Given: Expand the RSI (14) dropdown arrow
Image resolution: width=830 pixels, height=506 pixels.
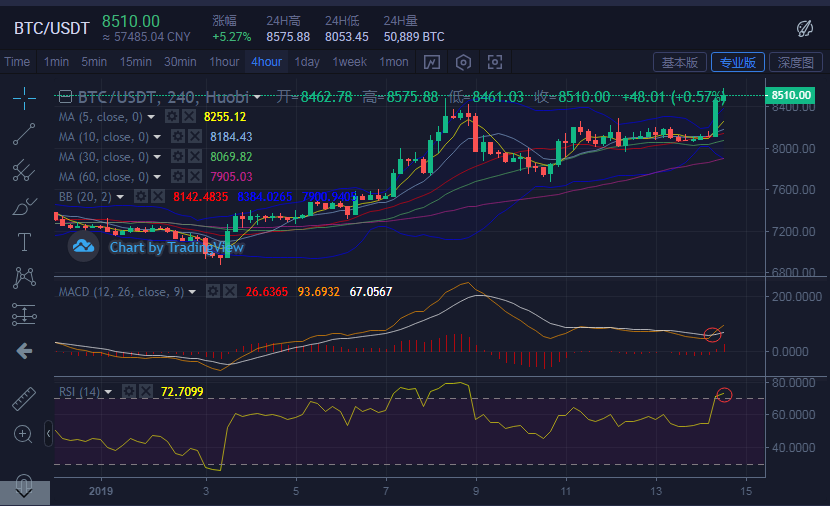Looking at the screenshot, I should [x=109, y=392].
